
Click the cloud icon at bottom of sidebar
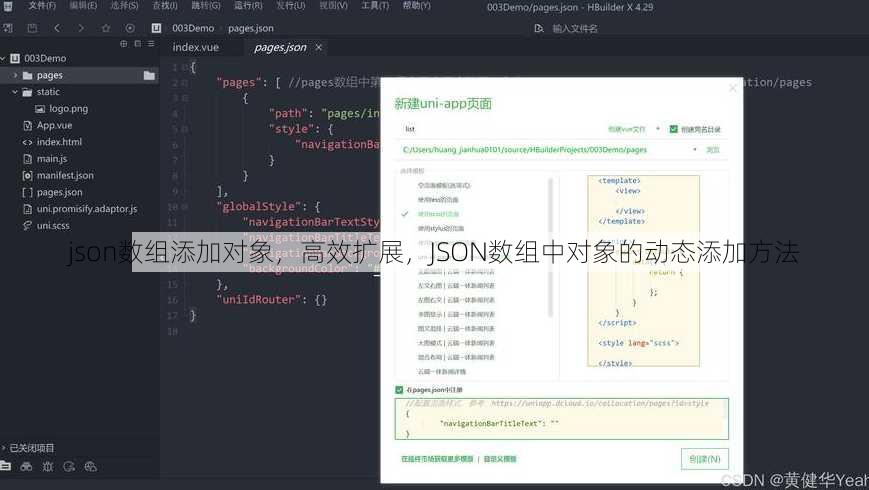coord(90,467)
